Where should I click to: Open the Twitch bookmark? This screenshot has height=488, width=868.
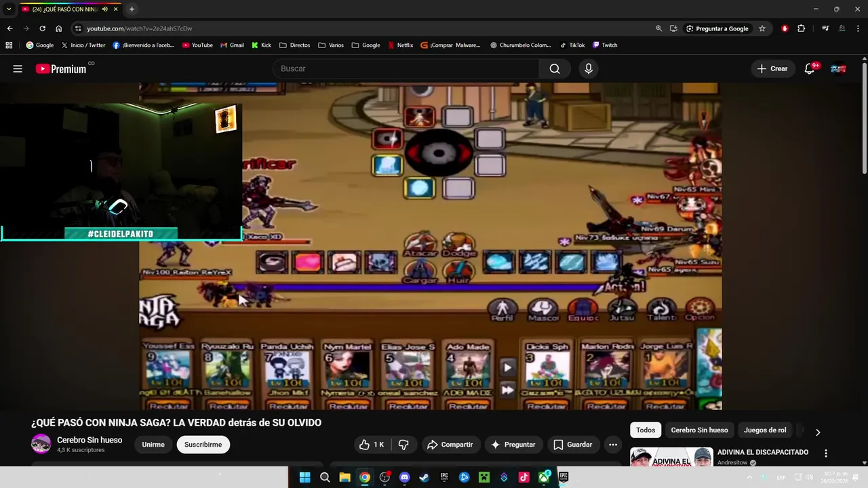tap(605, 45)
